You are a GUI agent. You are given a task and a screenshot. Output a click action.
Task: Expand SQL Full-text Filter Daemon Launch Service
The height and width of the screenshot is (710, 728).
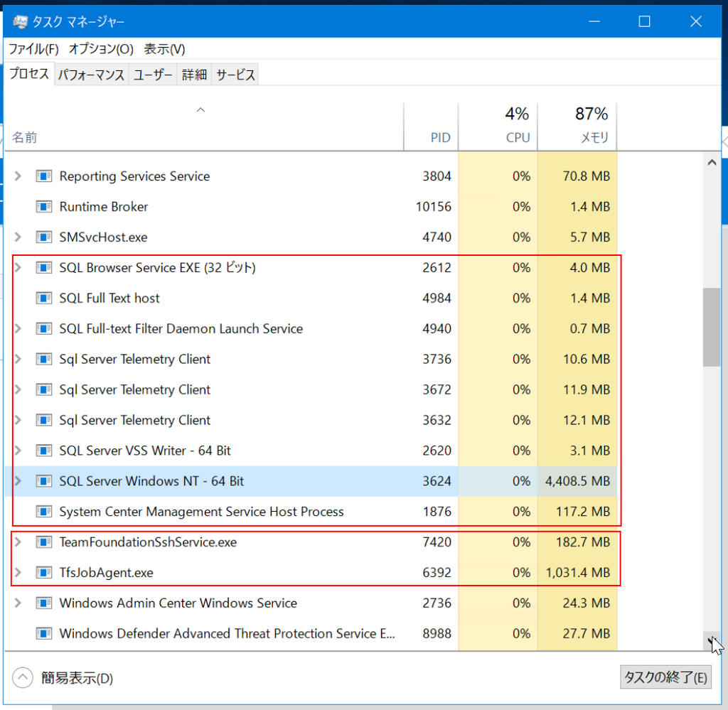18,329
